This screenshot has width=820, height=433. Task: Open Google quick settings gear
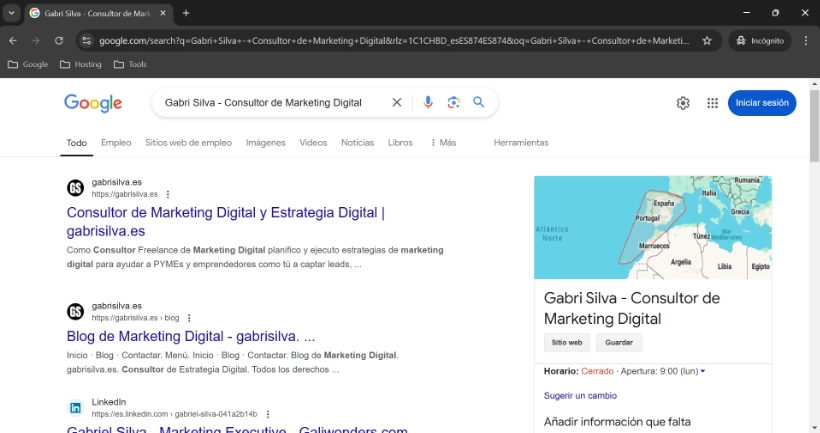(683, 103)
